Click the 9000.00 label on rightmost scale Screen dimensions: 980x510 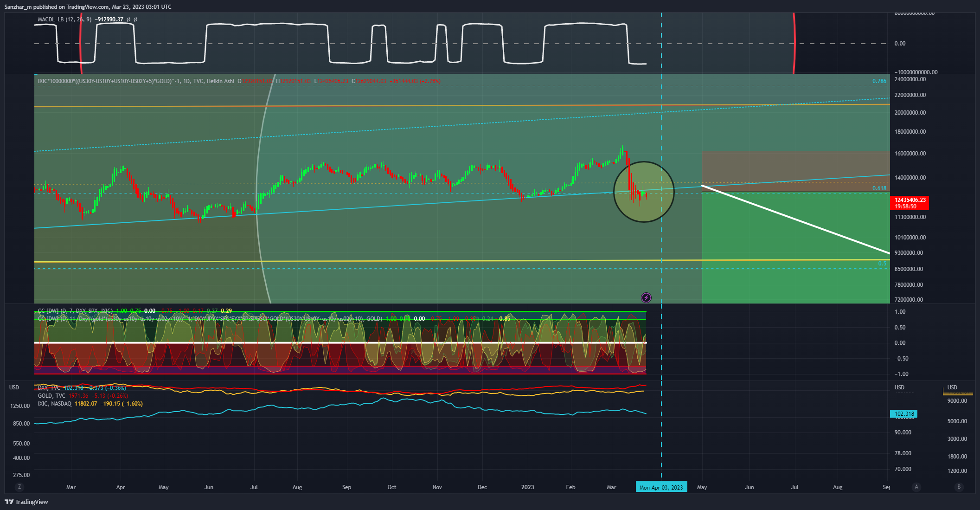tap(957, 401)
